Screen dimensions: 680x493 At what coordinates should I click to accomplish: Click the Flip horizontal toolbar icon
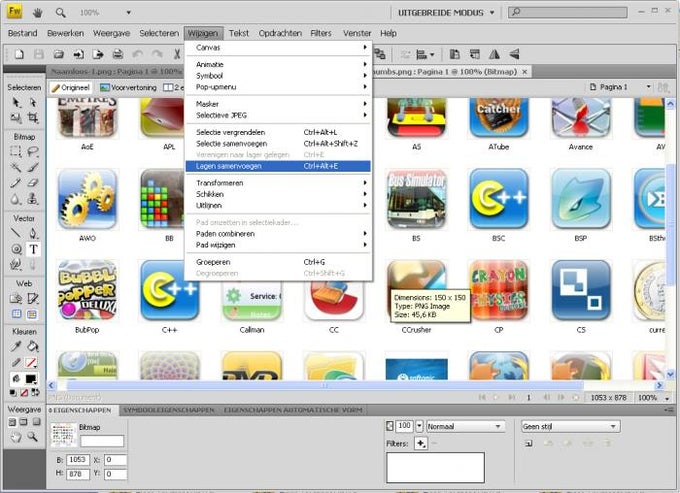(494, 54)
